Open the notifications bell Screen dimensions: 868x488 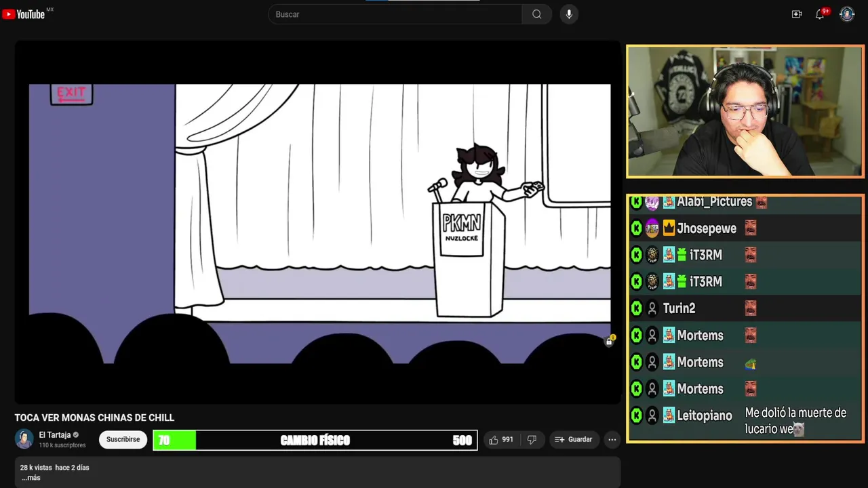[820, 14]
